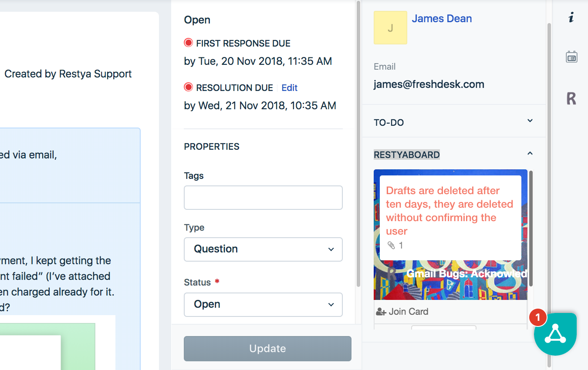Click the calendar app icon in sidebar

pos(571,57)
